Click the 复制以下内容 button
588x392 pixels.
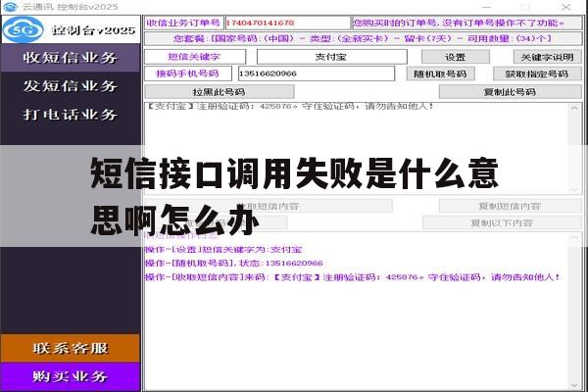502,222
